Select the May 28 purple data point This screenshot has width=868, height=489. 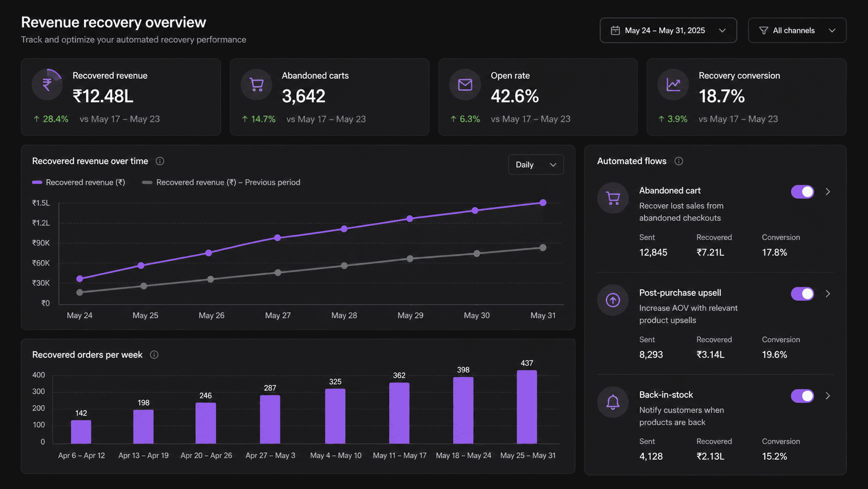[x=344, y=229]
